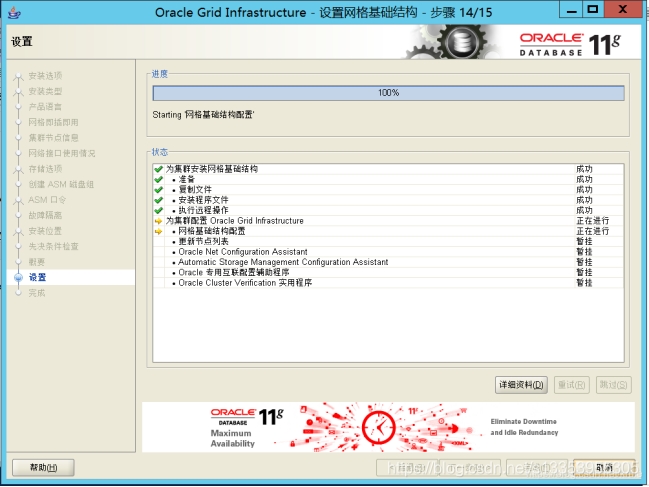Image resolution: width=649 pixels, height=487 pixels.
Task: Click status row 网格基础结构配置
Action: click(388, 231)
